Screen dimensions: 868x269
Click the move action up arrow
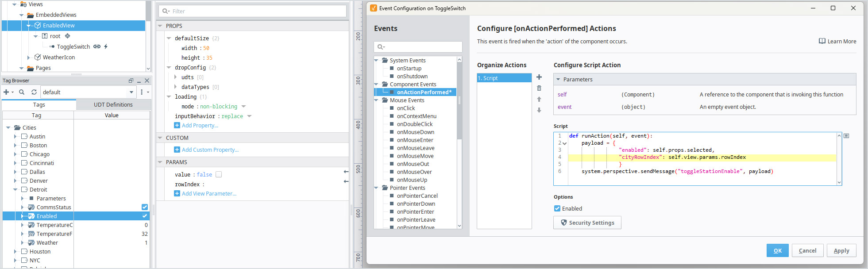[x=539, y=99]
